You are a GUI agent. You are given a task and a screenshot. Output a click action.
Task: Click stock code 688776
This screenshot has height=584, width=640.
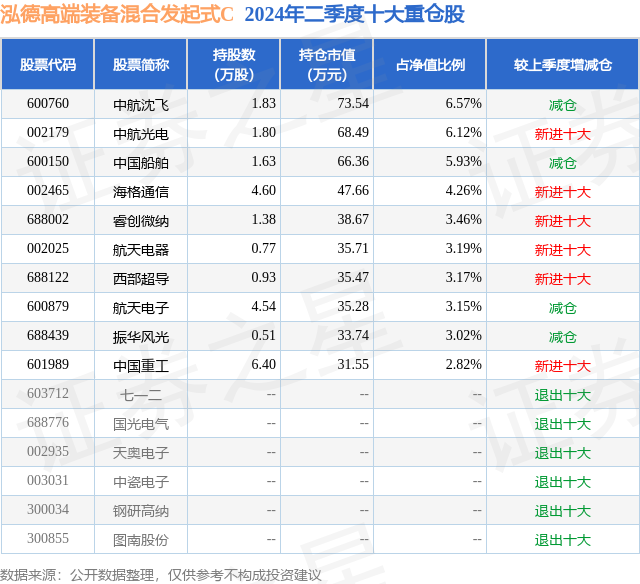(48, 422)
